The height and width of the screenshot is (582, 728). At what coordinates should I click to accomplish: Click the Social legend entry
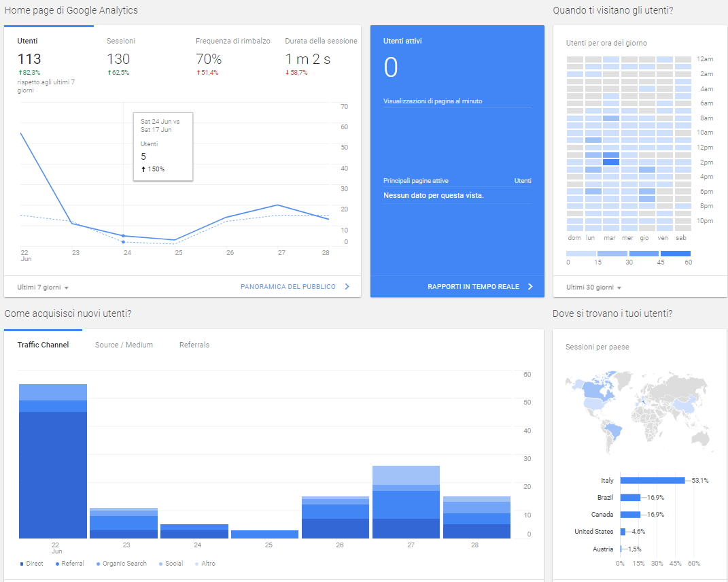[x=171, y=564]
